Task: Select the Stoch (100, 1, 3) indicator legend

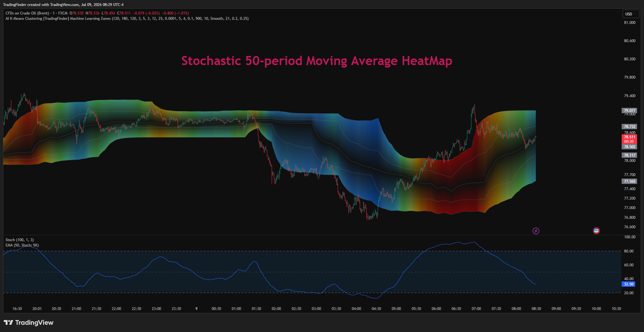Action: pos(19,240)
